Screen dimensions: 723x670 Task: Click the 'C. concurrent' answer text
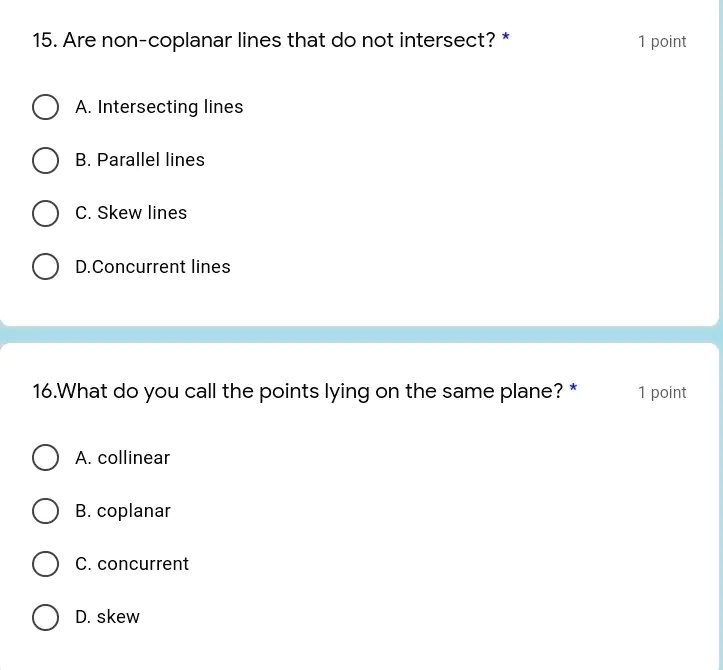pos(132,564)
